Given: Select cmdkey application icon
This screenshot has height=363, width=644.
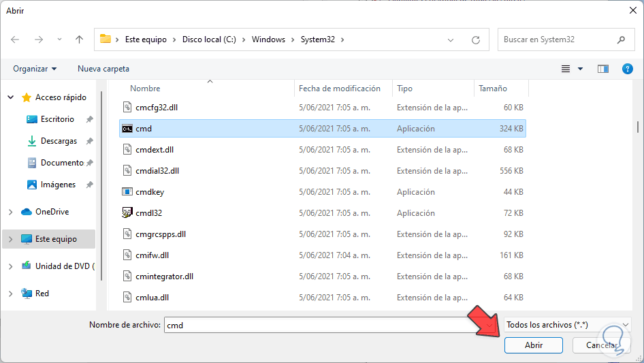Looking at the screenshot, I should click(127, 192).
